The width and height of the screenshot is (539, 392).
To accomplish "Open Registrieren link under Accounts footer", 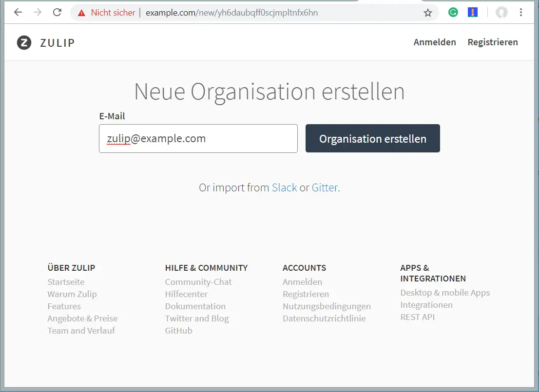I will (x=306, y=294).
